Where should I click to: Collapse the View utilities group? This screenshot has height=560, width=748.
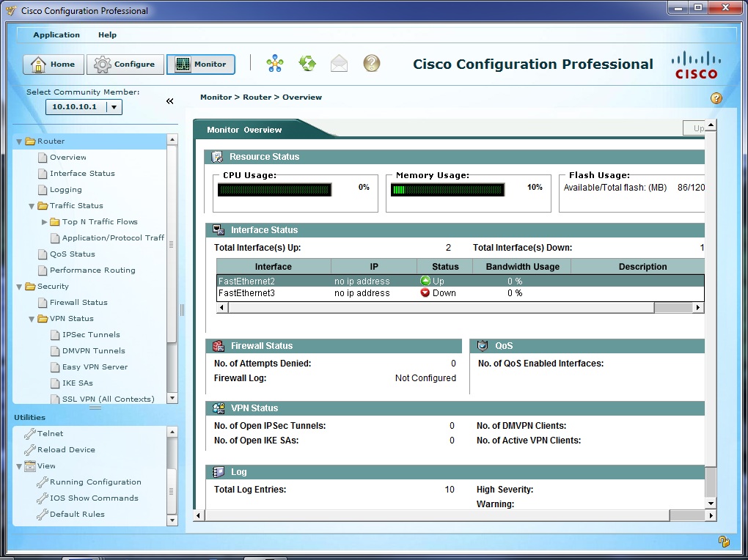[x=19, y=466]
